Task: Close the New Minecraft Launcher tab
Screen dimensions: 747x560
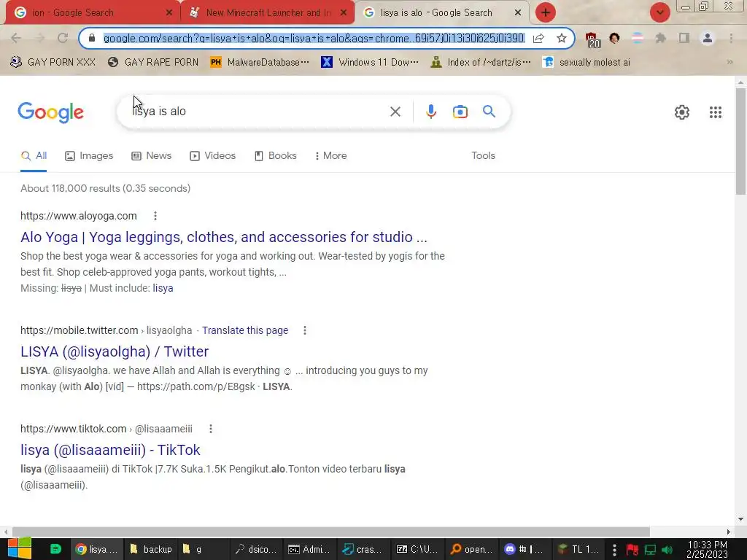Action: click(x=343, y=12)
